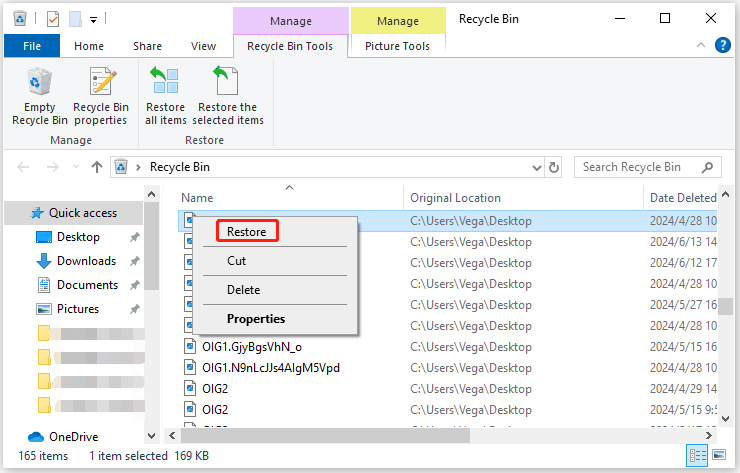Switch to details view icon in status bar
Screen dimensions: 740x473
point(698,456)
